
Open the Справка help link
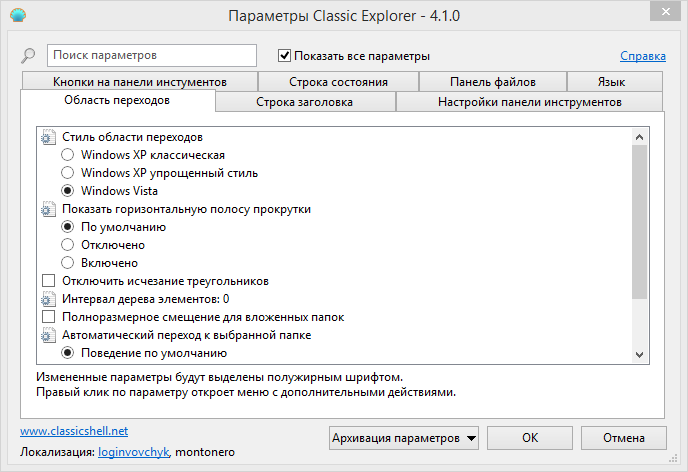[x=643, y=56]
